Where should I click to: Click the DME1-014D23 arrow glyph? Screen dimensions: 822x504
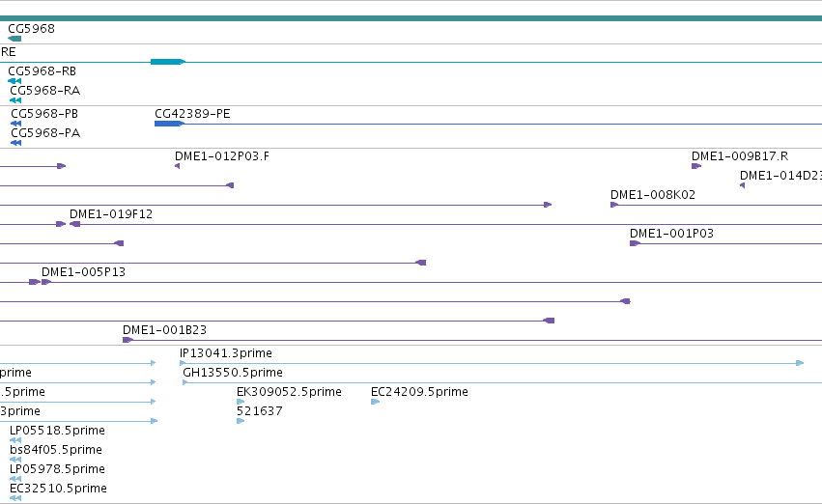(x=743, y=185)
